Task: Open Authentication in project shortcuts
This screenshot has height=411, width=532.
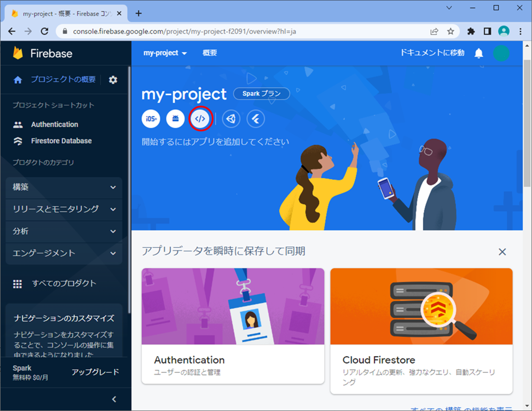Action: [54, 125]
